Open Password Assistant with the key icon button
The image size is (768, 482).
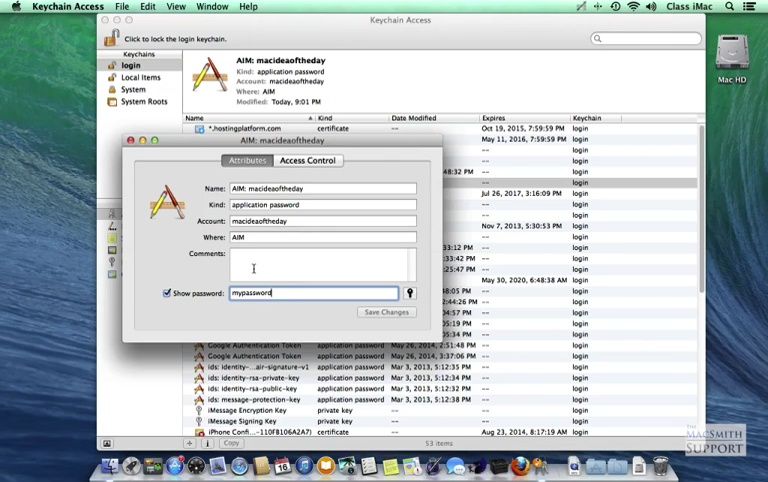(x=410, y=293)
